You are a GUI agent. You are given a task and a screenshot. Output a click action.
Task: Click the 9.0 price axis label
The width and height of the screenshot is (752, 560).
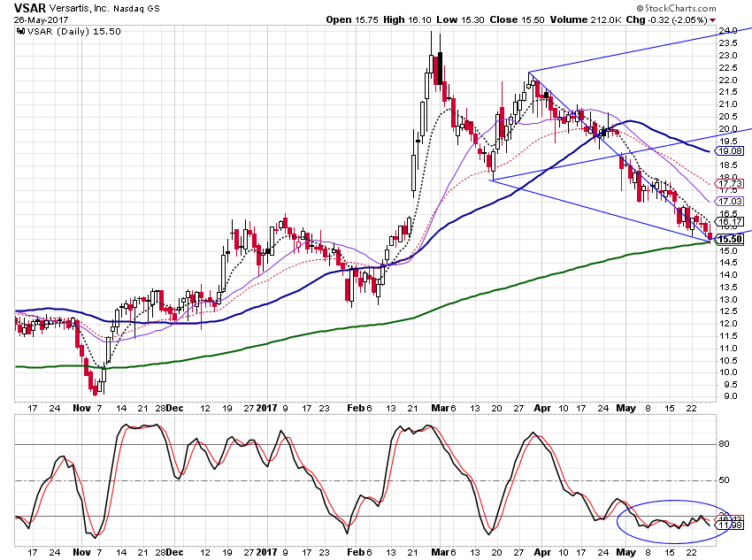pos(731,396)
